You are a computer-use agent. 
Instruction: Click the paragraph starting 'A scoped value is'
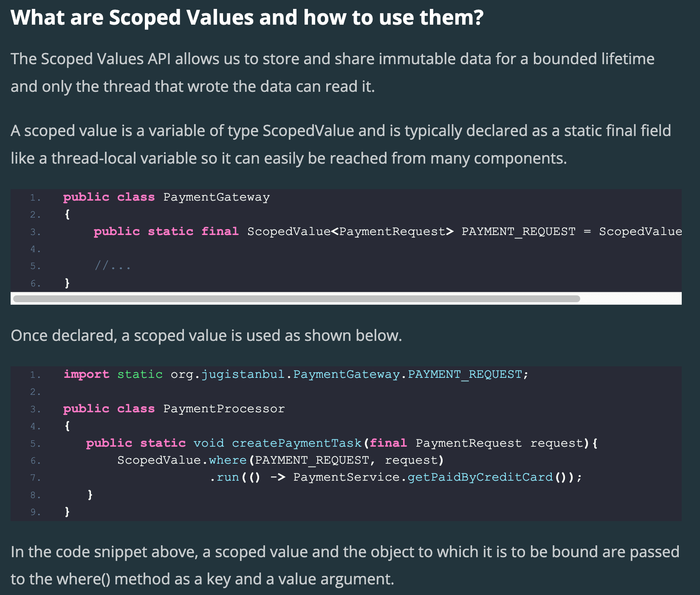coord(341,144)
